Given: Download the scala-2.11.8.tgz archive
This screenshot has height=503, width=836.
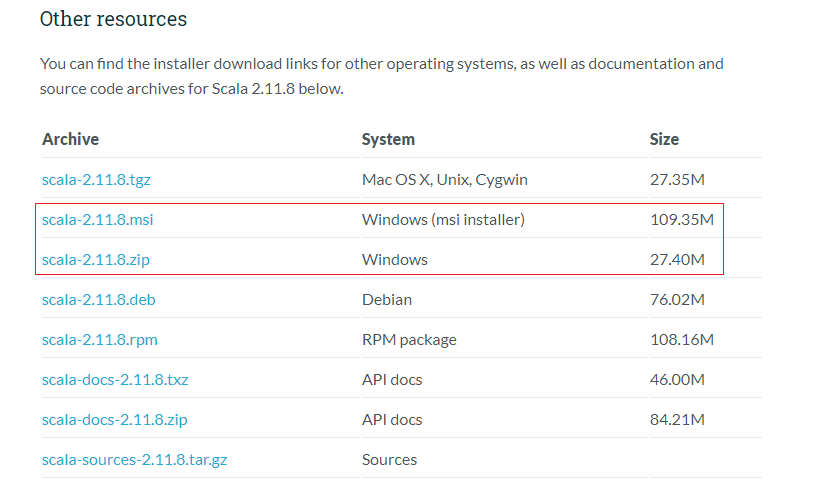Looking at the screenshot, I should tap(96, 180).
